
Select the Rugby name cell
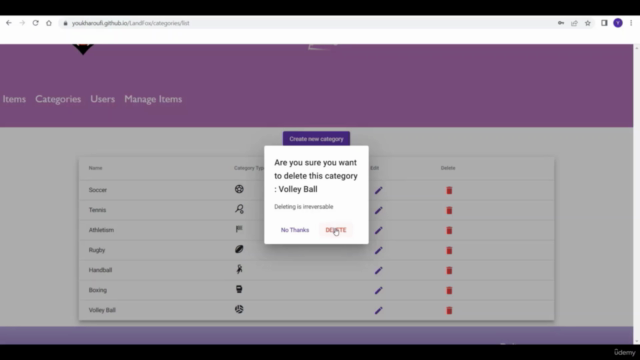coord(97,250)
